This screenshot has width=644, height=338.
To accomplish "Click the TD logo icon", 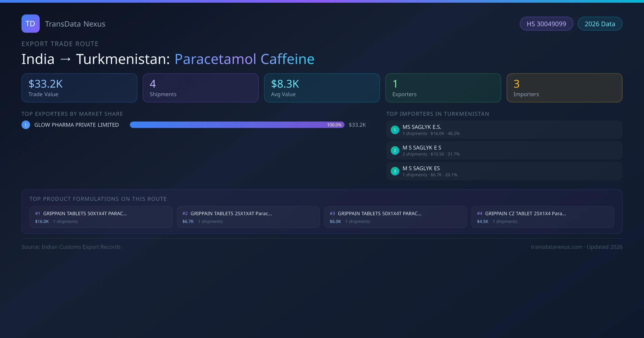I will click(x=30, y=24).
